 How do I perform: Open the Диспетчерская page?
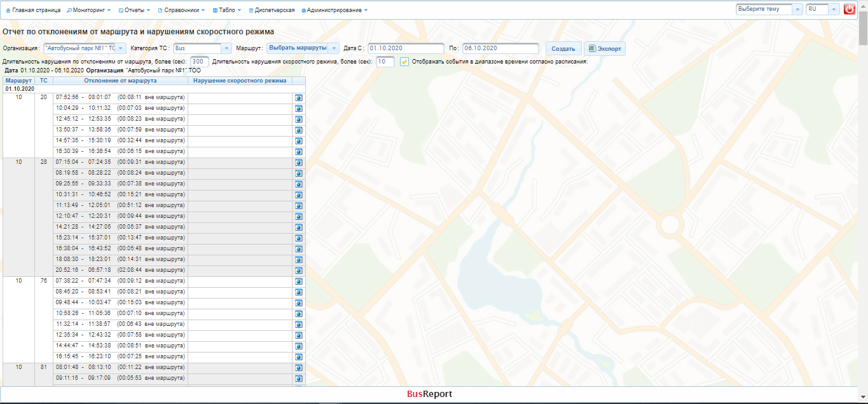click(x=272, y=10)
